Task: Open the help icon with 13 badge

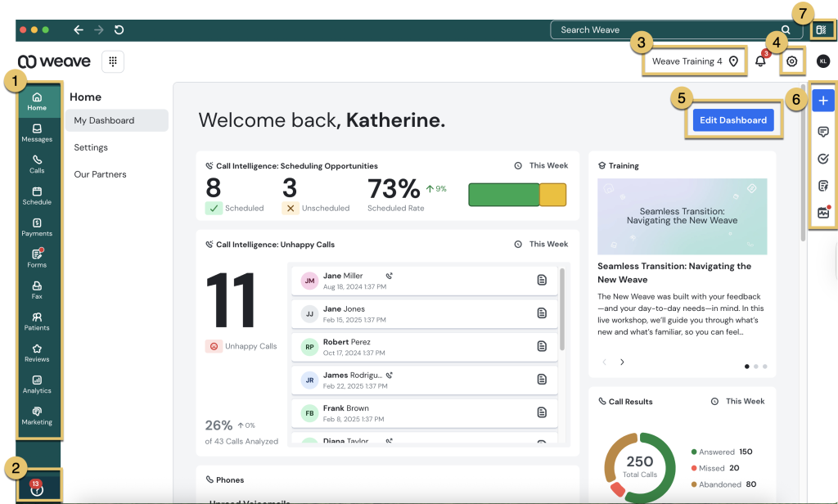Action: (x=37, y=488)
